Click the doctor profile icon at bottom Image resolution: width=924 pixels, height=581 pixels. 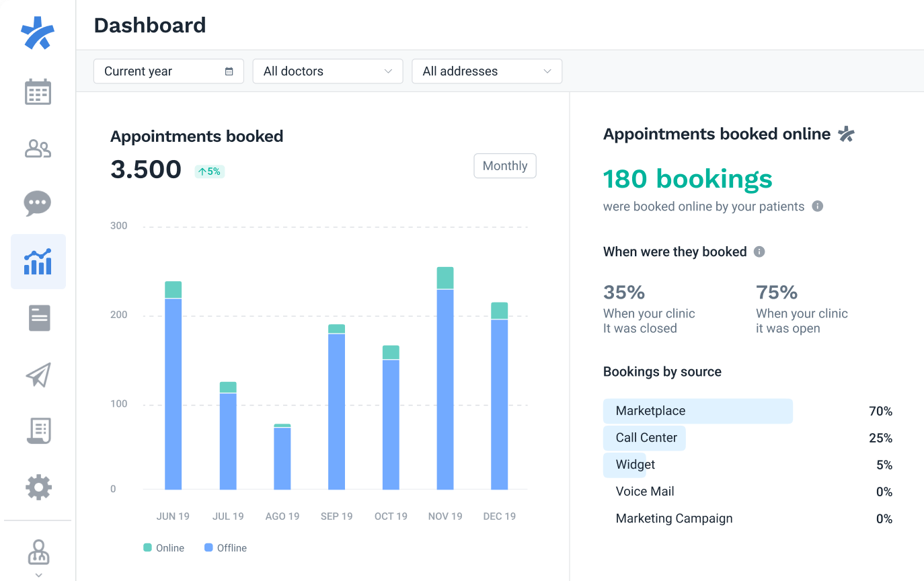click(x=38, y=552)
